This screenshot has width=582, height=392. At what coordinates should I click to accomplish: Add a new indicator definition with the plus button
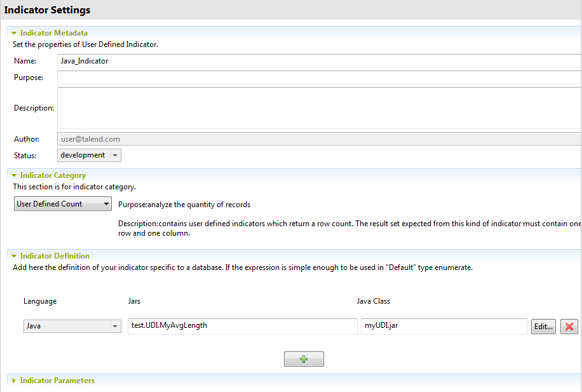click(x=304, y=358)
